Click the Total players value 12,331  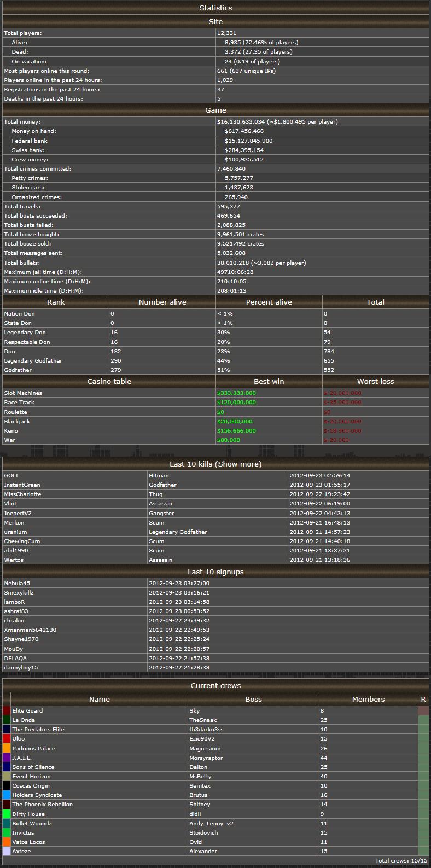tap(226, 33)
